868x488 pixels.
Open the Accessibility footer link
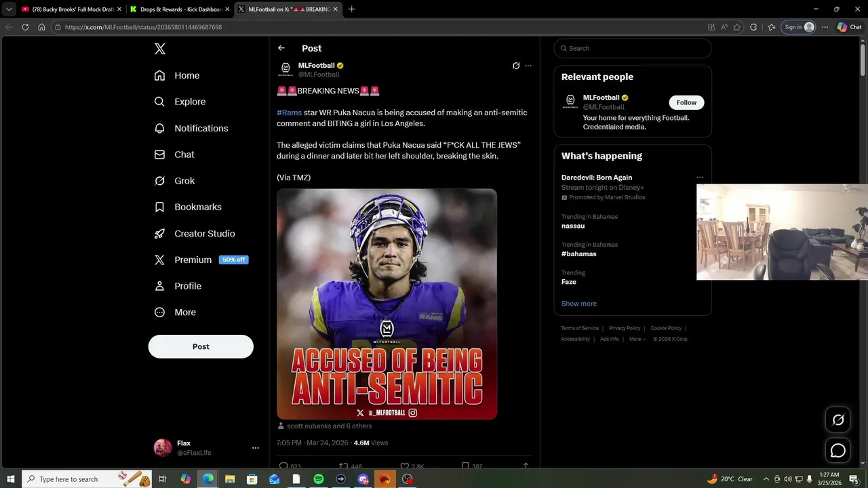pos(575,339)
